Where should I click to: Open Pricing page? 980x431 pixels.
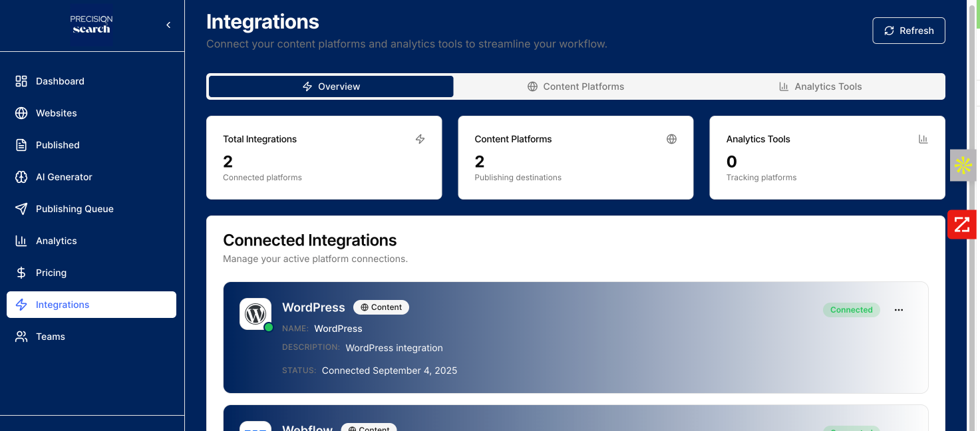pos(91,273)
